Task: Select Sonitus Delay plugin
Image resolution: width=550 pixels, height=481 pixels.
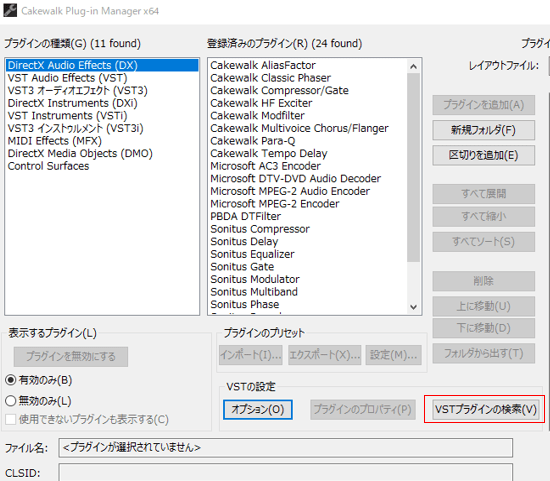Action: (x=308, y=242)
